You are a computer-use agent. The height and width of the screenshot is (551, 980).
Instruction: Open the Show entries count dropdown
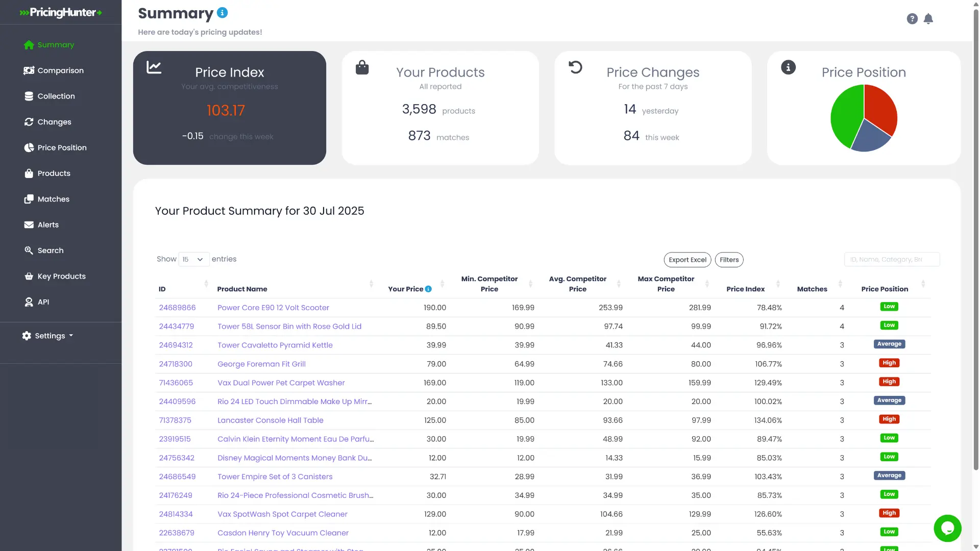coord(193,259)
